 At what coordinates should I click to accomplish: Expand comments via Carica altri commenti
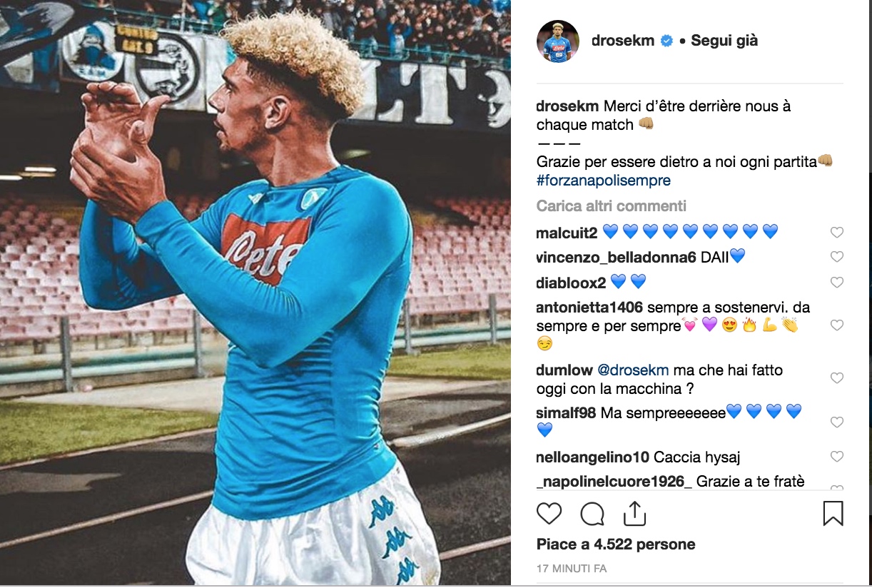(612, 206)
